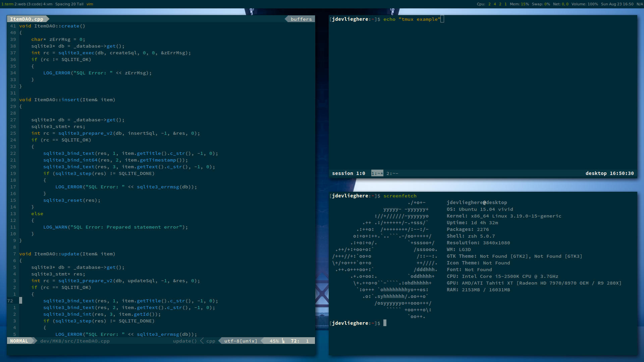Screen dimensions: 644x362
Task: Click the buffers label in vim tabline
Action: point(301,19)
